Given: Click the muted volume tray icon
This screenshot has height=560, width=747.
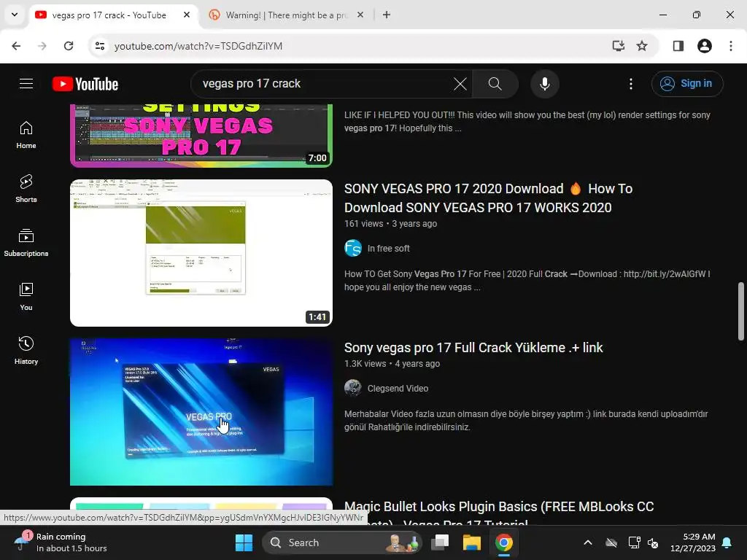Looking at the screenshot, I should point(653,542).
